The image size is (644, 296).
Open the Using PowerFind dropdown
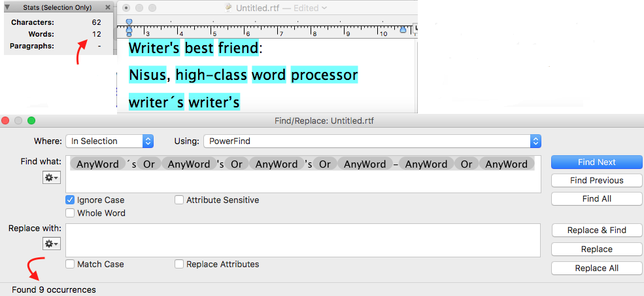point(372,141)
